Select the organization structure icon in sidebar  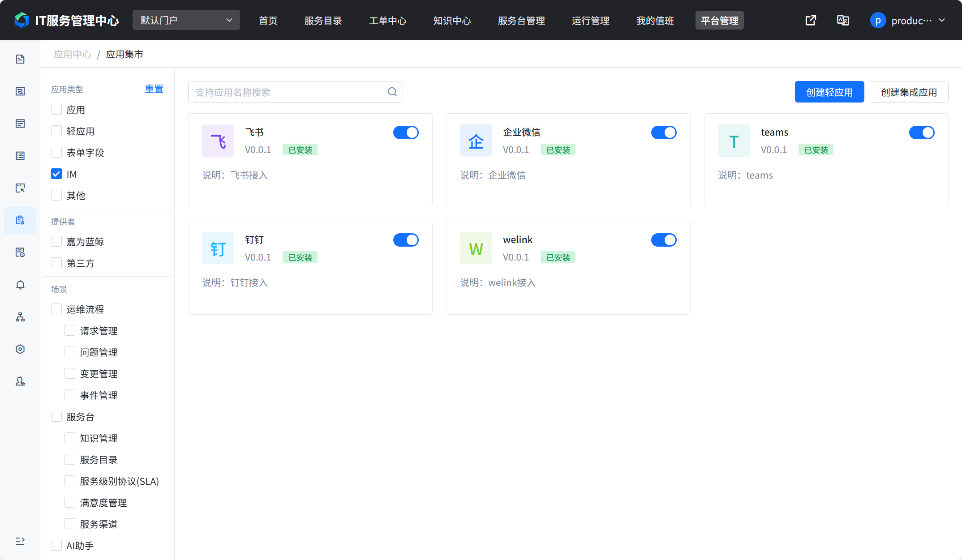pyautogui.click(x=20, y=317)
